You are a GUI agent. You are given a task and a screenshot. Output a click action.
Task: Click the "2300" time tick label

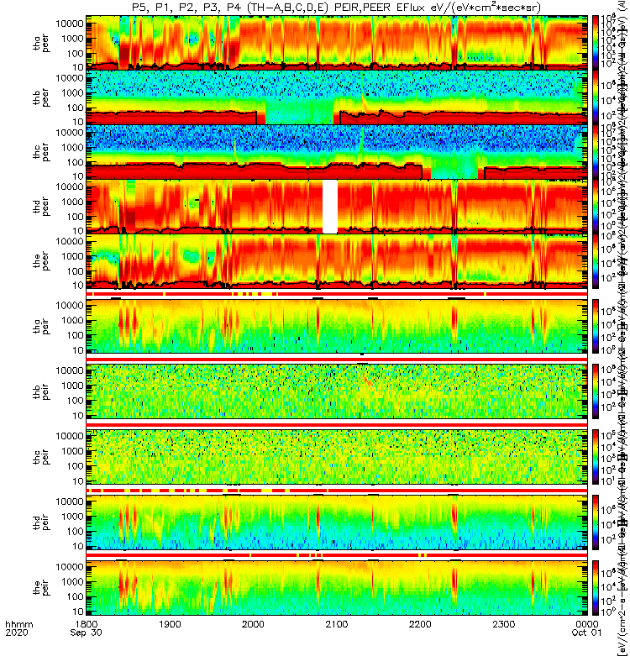(x=503, y=624)
